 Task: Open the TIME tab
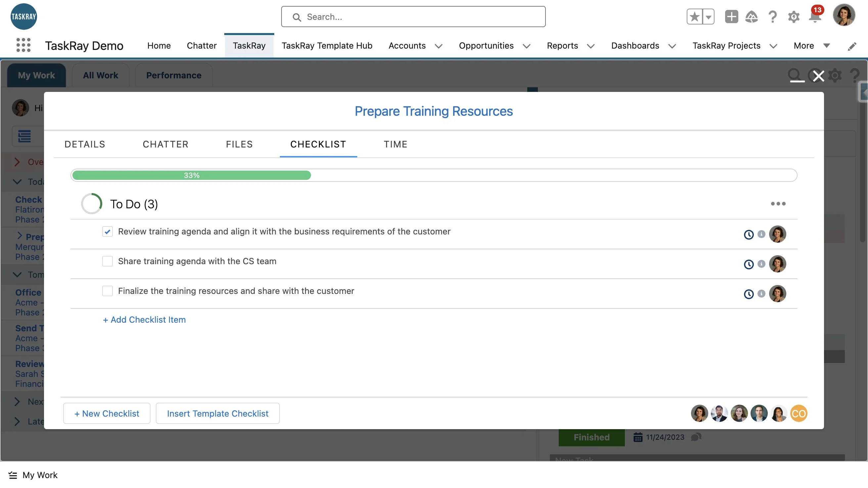coord(395,144)
